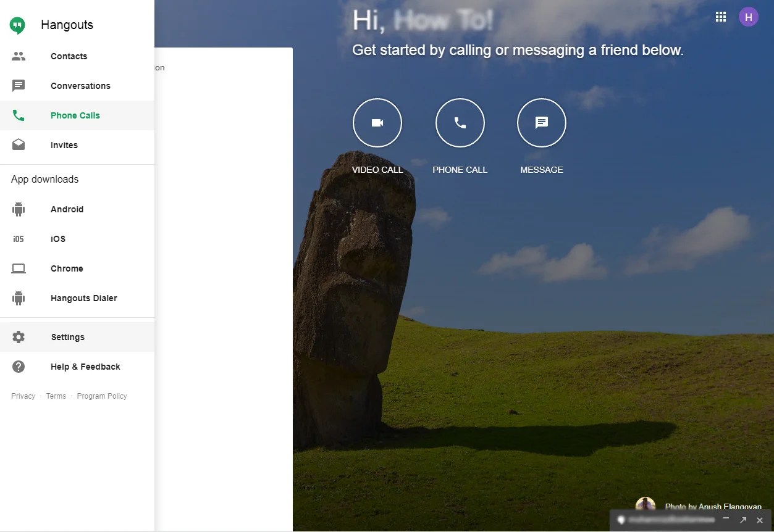Open Contacts using the people icon
The image size is (774, 532).
point(18,56)
